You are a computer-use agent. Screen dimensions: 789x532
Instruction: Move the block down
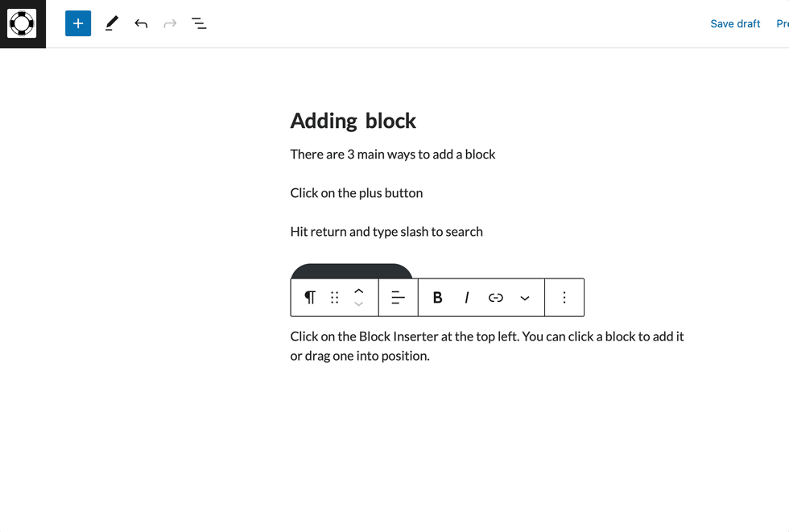(x=358, y=303)
